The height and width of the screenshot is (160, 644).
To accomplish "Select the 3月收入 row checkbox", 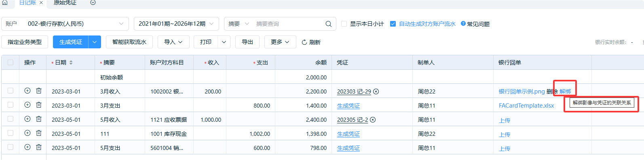I will pyautogui.click(x=11, y=91).
